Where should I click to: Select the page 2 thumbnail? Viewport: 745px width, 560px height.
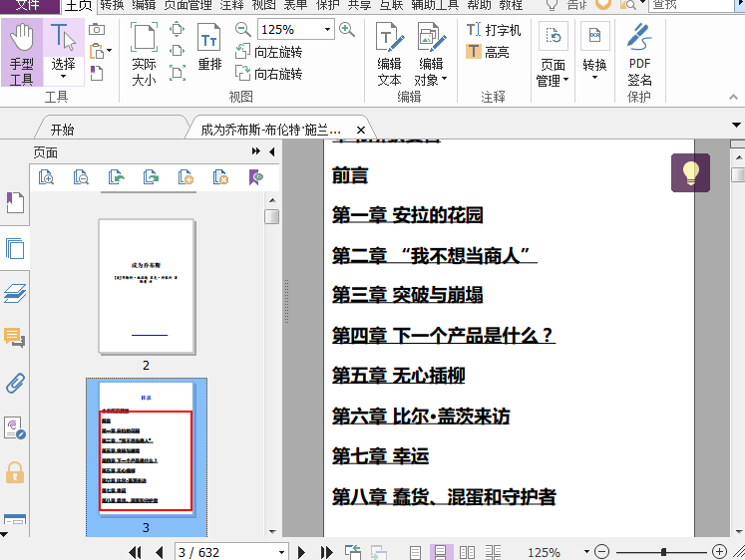147,287
